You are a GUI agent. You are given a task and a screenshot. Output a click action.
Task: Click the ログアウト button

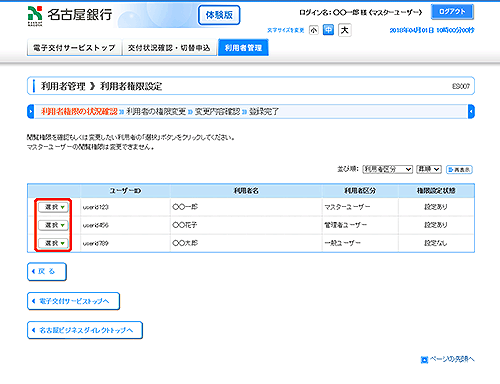coord(452,12)
